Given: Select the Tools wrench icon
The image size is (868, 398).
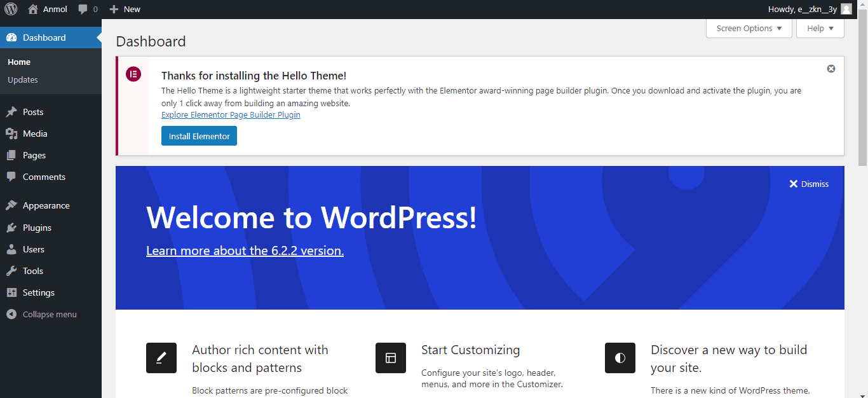Looking at the screenshot, I should click(11, 270).
